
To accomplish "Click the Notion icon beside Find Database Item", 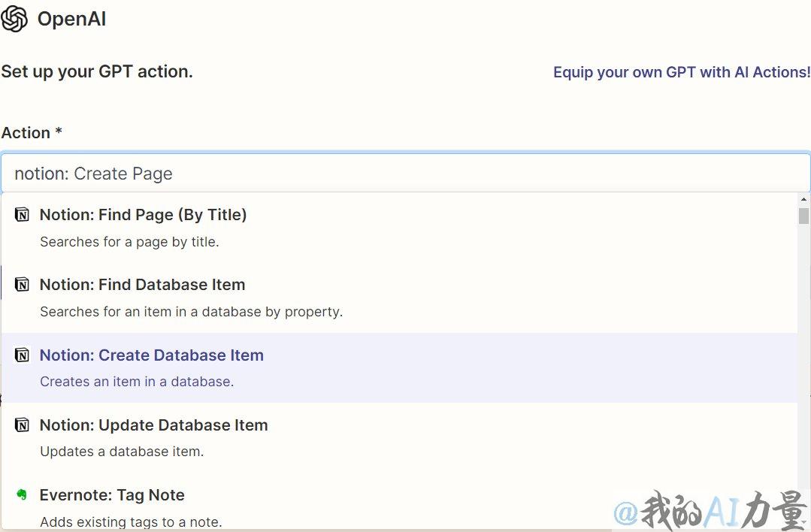I will (x=22, y=284).
